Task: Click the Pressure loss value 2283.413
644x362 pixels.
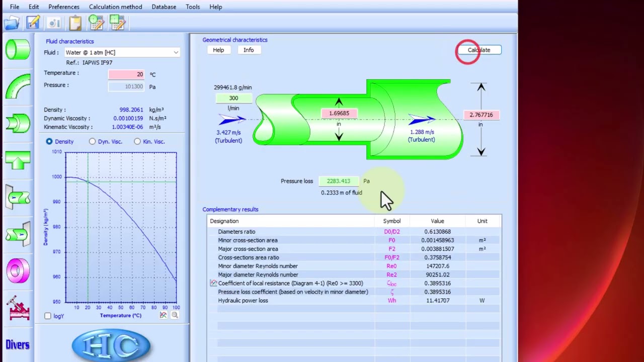Action: point(339,181)
